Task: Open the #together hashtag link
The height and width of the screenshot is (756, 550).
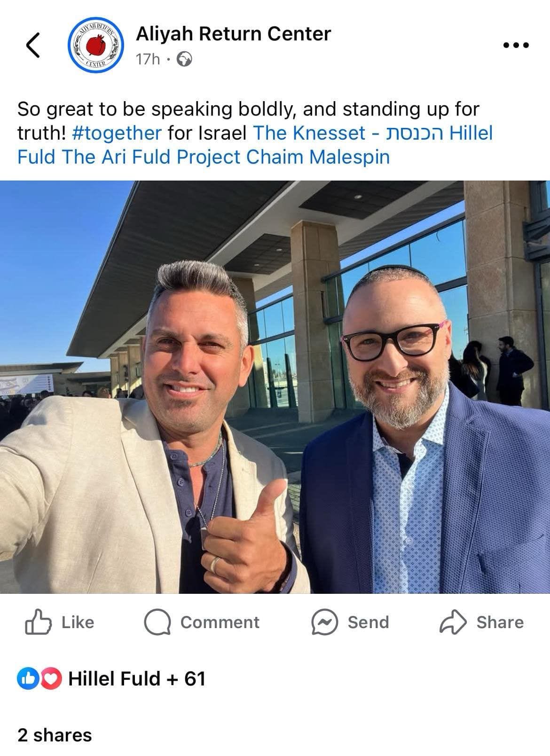Action: pos(117,133)
